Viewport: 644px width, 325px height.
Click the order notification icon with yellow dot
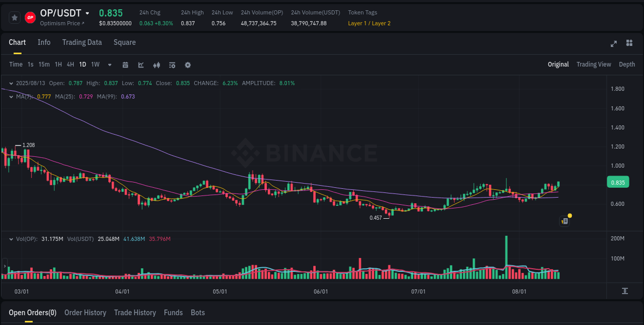(564, 221)
